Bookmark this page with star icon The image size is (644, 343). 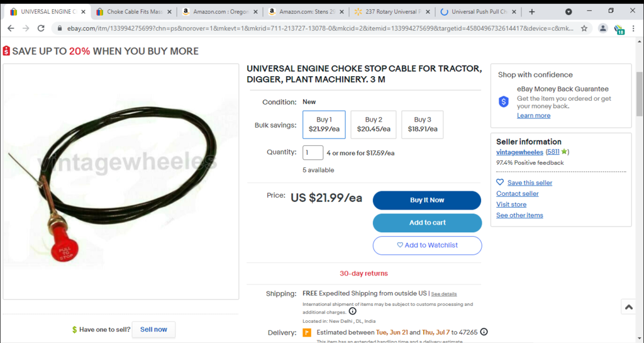coord(584,28)
